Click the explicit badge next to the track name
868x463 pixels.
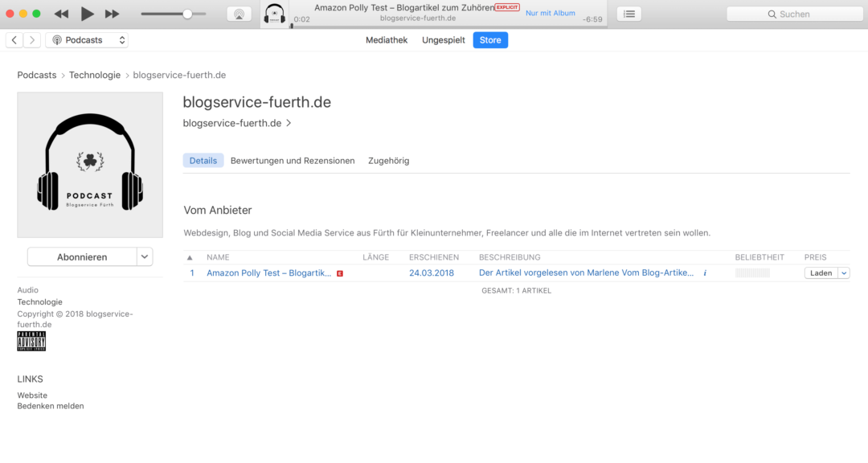coord(339,272)
